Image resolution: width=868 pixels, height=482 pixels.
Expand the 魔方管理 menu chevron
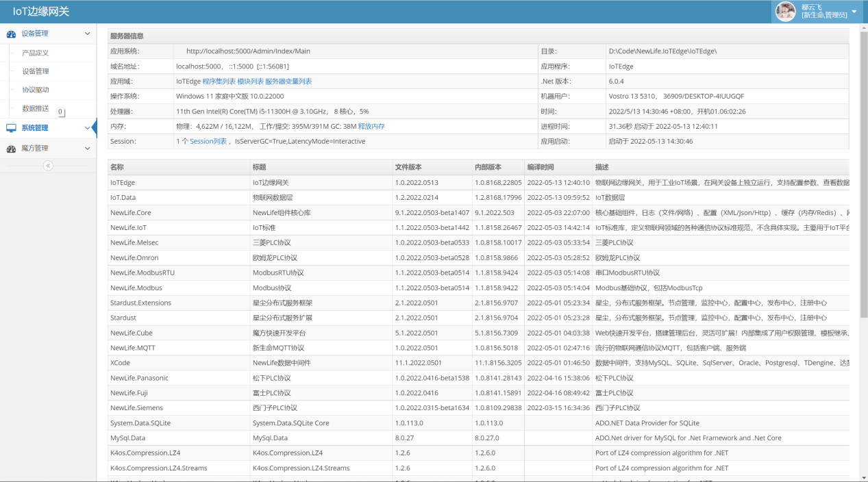87,149
